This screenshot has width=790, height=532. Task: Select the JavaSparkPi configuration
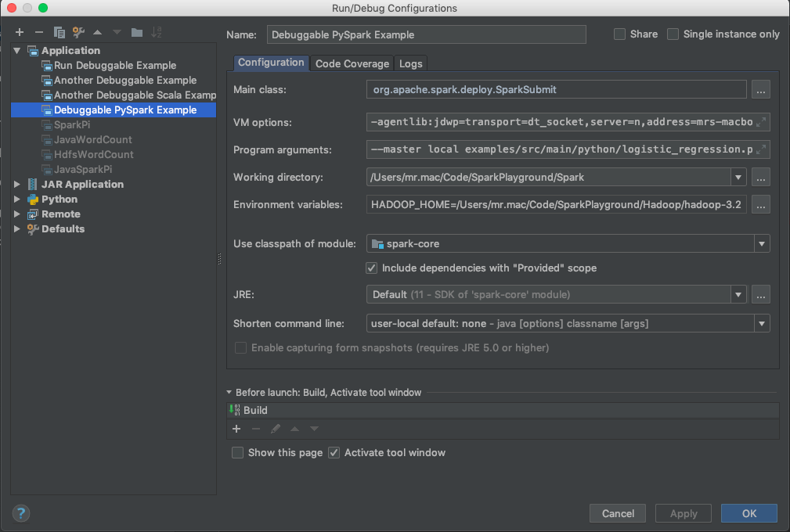[114, 169]
